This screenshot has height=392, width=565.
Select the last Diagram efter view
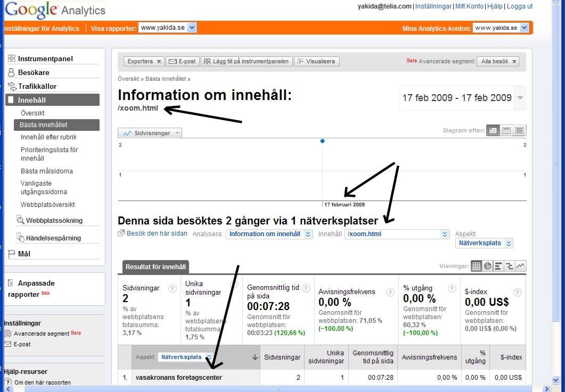pyautogui.click(x=519, y=130)
